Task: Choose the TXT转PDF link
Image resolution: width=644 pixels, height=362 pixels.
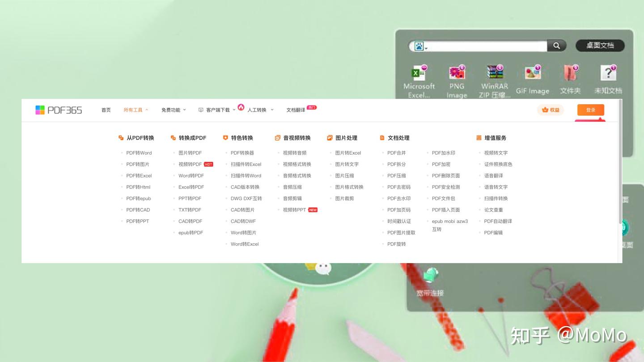Action: point(190,210)
